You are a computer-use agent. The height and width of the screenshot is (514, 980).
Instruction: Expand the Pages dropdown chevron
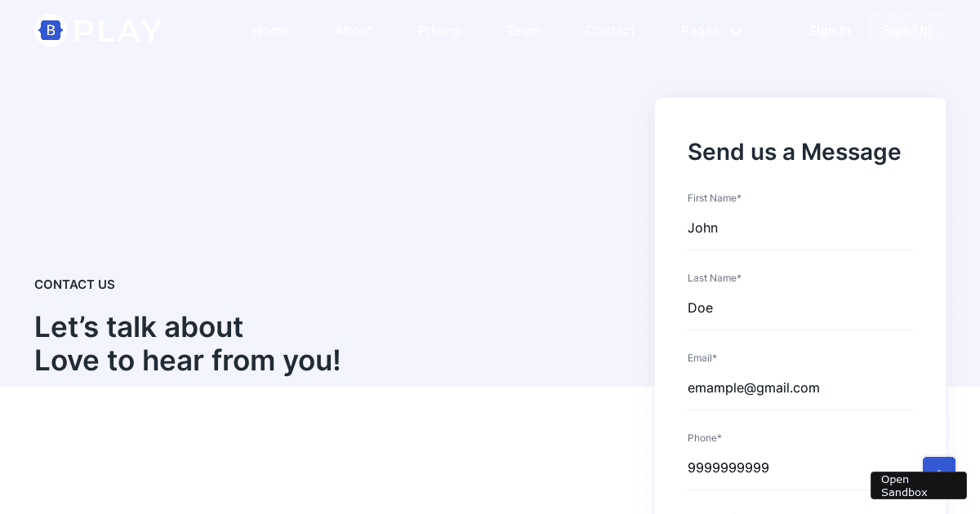click(x=736, y=32)
